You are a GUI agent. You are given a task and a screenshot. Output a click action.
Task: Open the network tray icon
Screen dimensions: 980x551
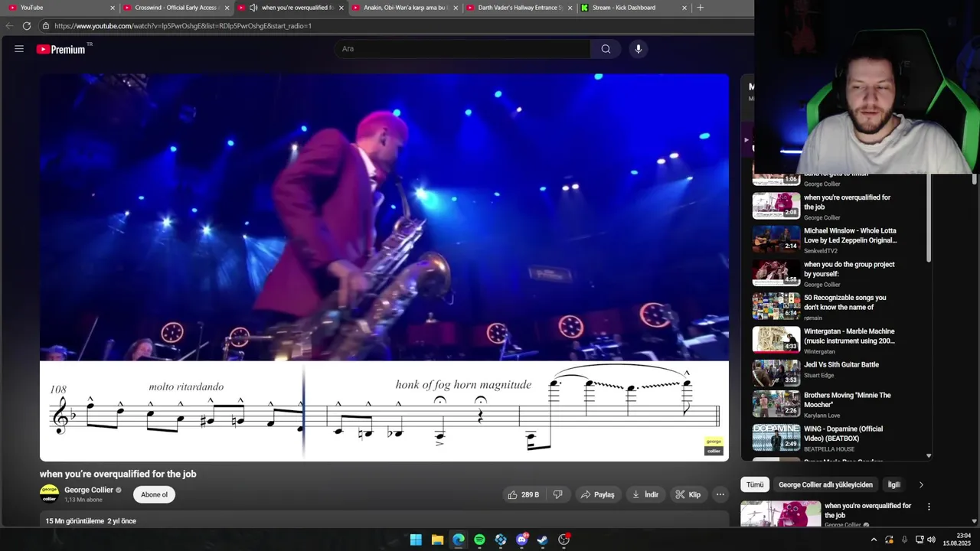pyautogui.click(x=920, y=540)
